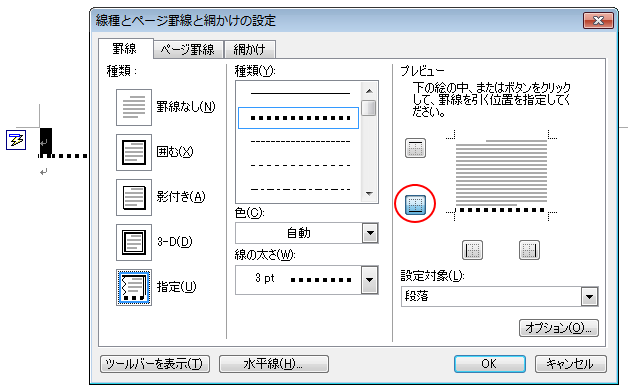
Task: Click the 段落 value in the target field
Action: click(x=417, y=296)
